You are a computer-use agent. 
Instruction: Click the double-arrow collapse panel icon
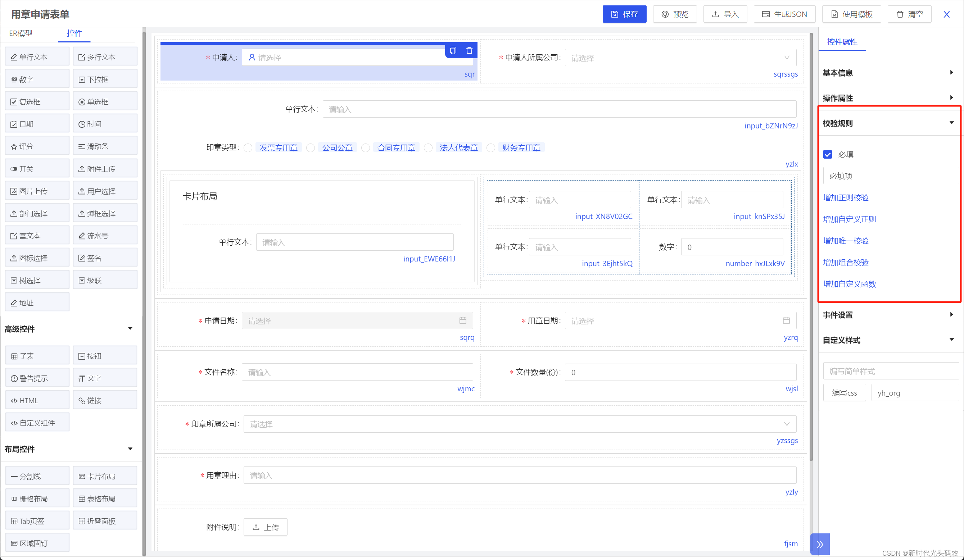pyautogui.click(x=819, y=544)
